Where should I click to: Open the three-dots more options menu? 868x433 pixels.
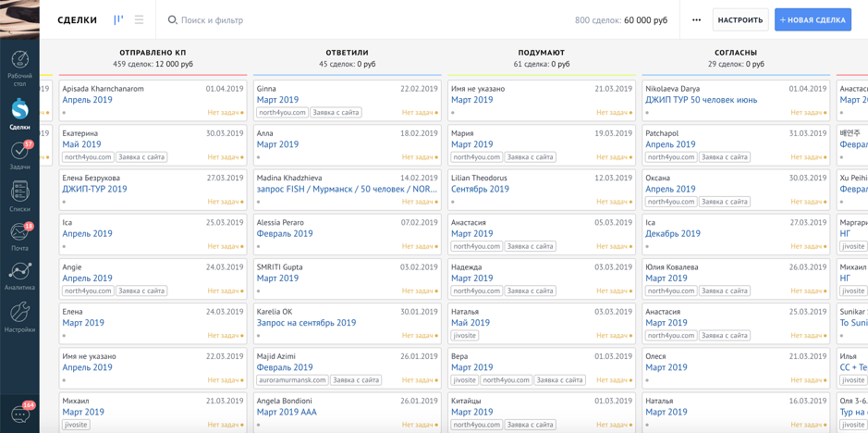696,19
